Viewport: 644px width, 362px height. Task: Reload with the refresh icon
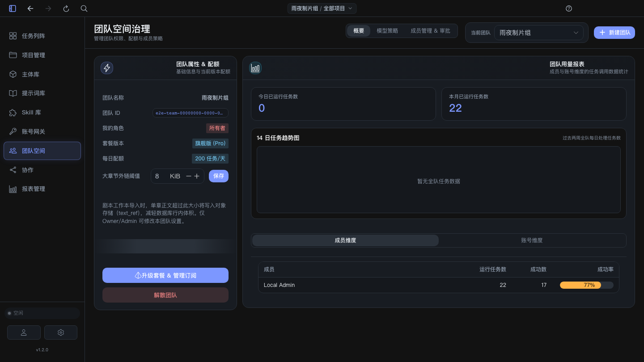(66, 8)
